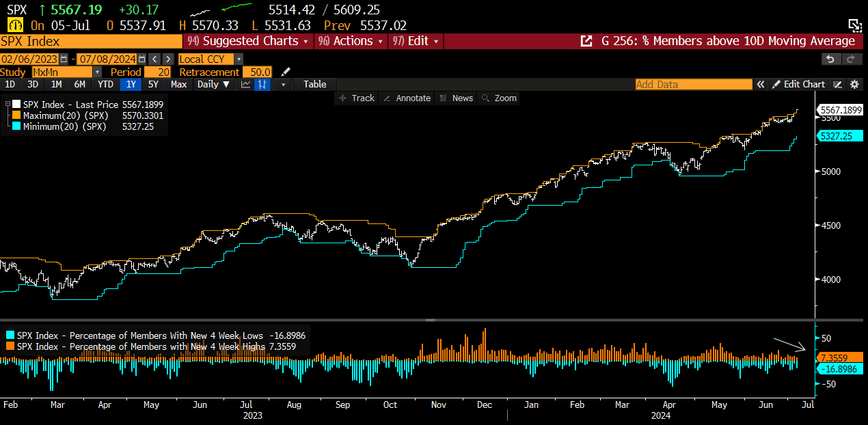Screen dimensions: 868x425
Task: Switch to line chart type icon
Action: pyautogui.click(x=246, y=84)
